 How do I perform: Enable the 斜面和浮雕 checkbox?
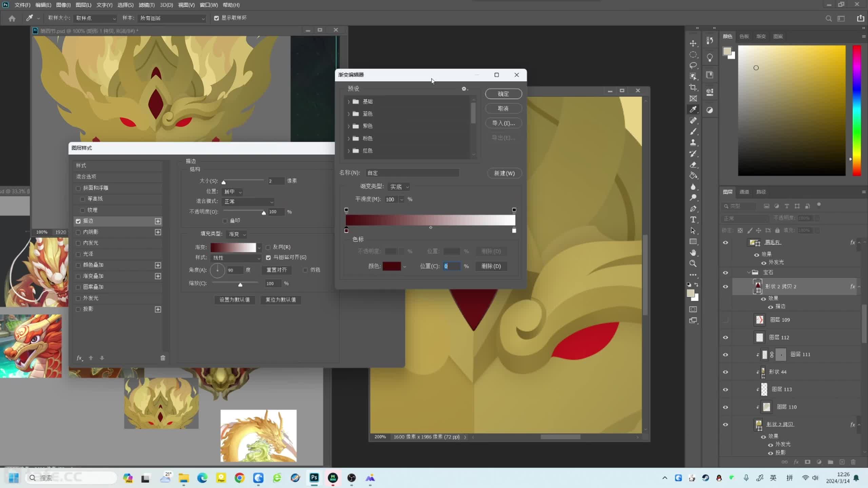click(78, 188)
